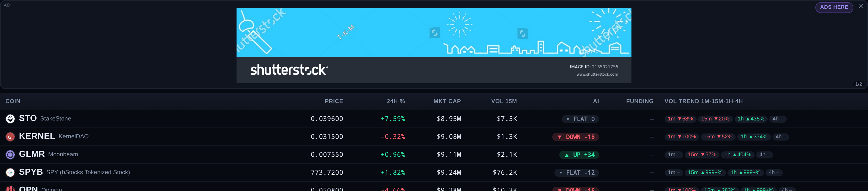Screen dimensions: 868x191
Task: Open the SPYB ticker row
Action: pos(434,172)
